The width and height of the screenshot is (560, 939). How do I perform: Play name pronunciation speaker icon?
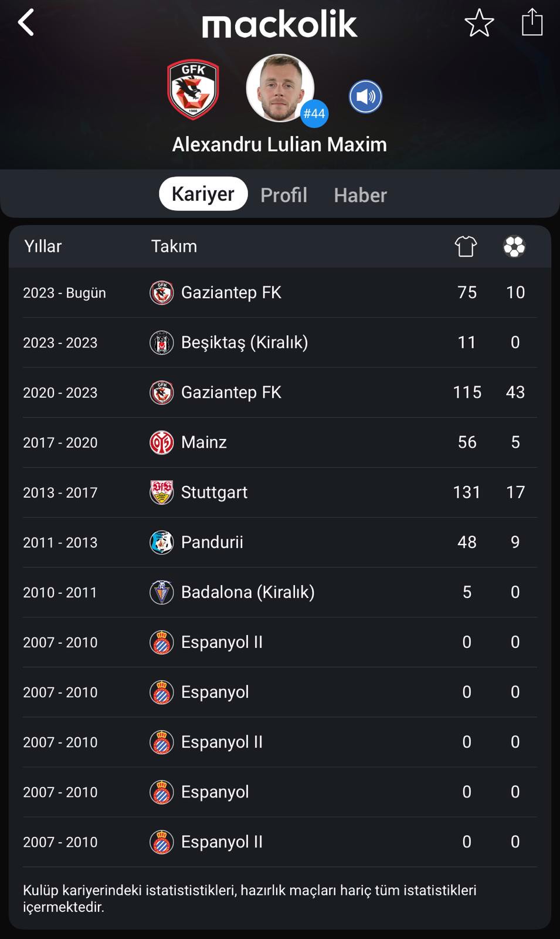pos(365,97)
